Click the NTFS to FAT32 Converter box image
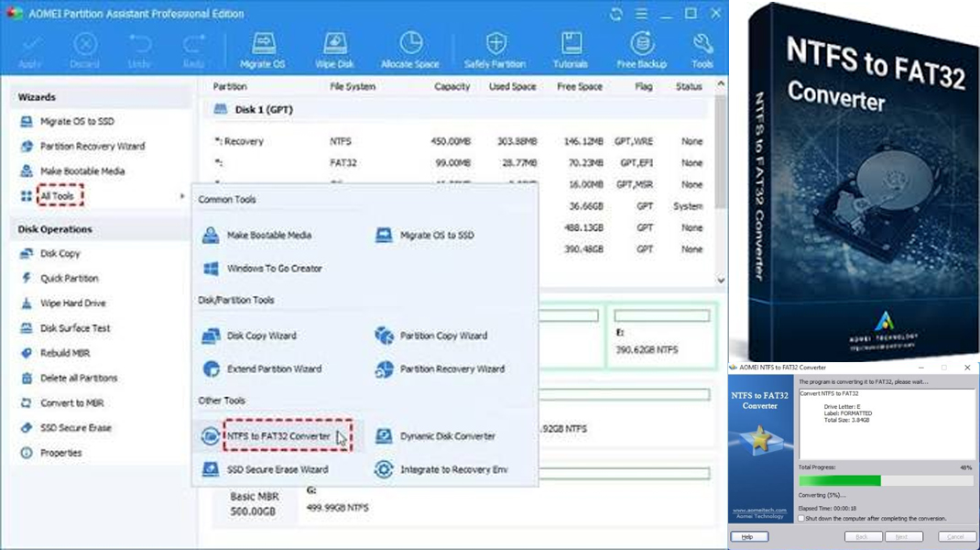980x550 pixels. [x=863, y=181]
